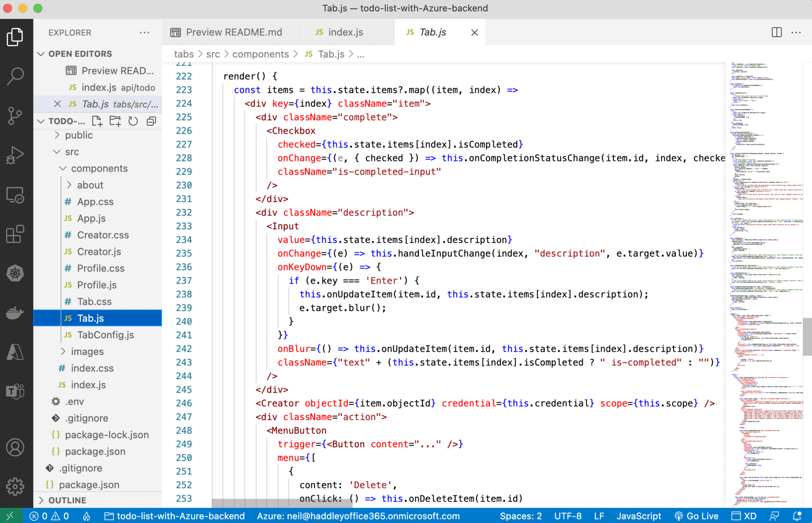The height and width of the screenshot is (523, 812).
Task: Click Go Live in status bar
Action: (697, 516)
